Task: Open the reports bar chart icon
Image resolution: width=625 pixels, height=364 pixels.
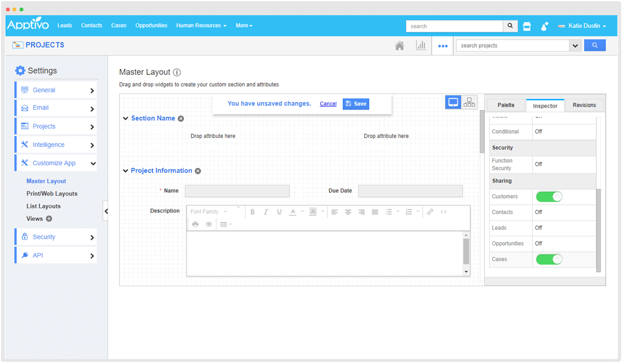Action: (x=421, y=46)
